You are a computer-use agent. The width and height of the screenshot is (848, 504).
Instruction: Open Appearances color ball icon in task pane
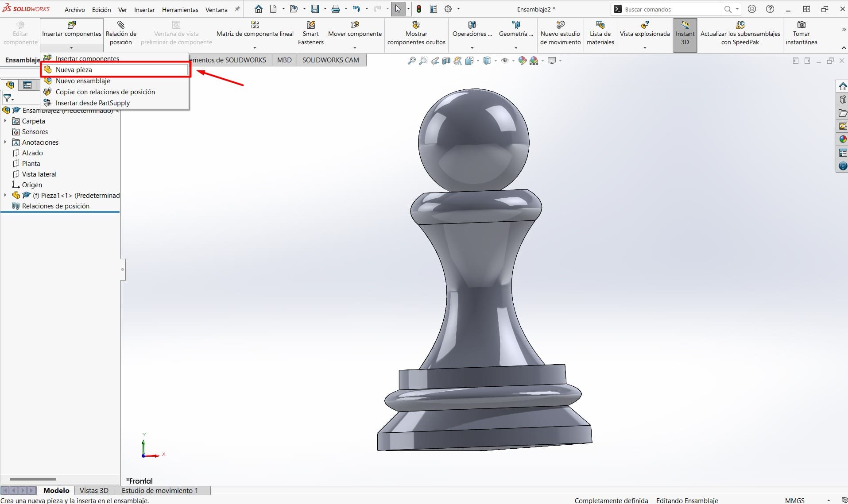click(x=843, y=139)
